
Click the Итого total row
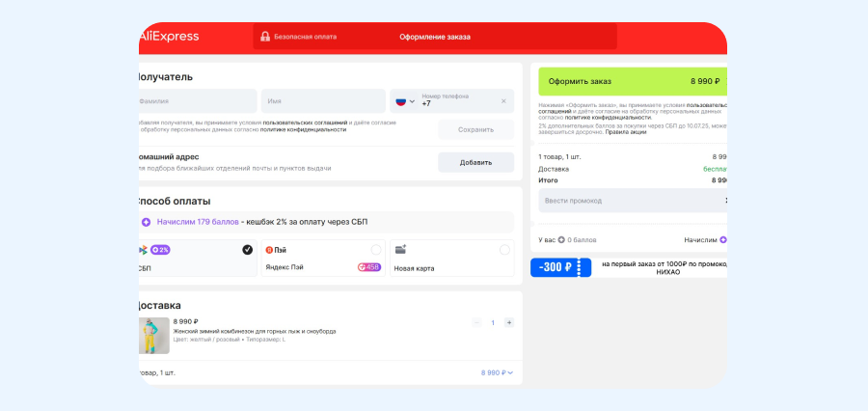633,180
